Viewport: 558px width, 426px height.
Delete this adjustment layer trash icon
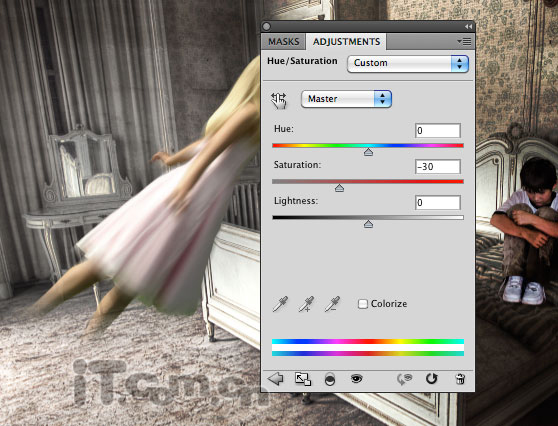[460, 379]
